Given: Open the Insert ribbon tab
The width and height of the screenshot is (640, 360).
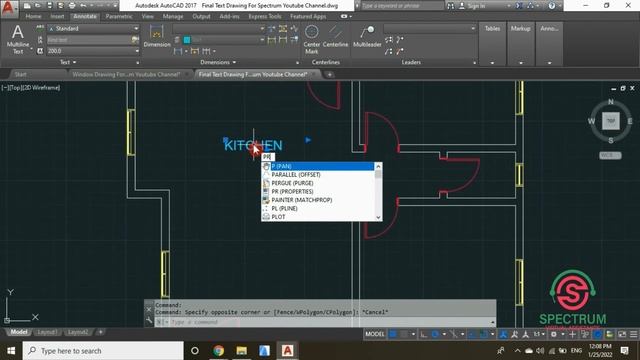Looking at the screenshot, I should coord(57,16).
